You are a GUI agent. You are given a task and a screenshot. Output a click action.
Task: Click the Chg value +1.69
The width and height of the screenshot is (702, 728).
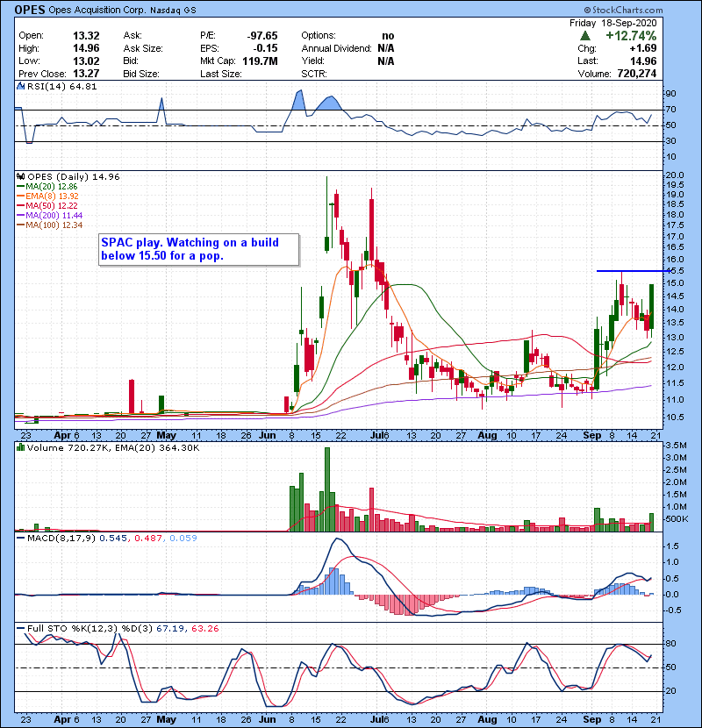coord(643,48)
